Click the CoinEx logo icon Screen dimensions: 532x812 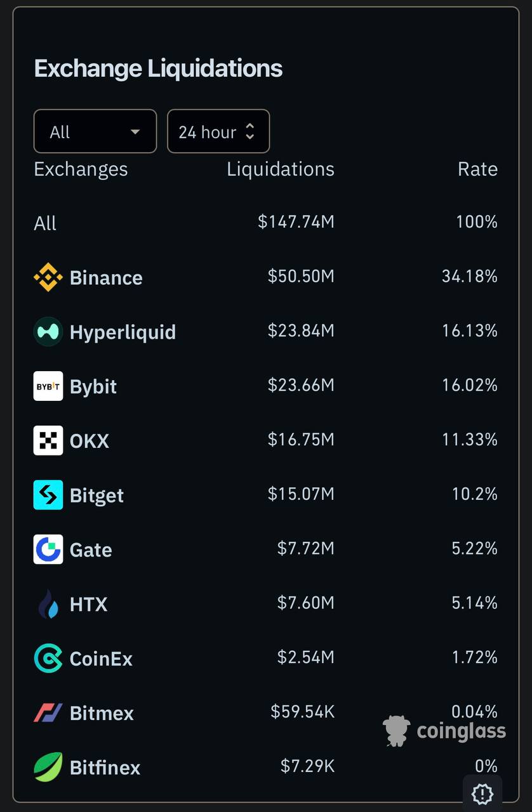[x=48, y=658]
